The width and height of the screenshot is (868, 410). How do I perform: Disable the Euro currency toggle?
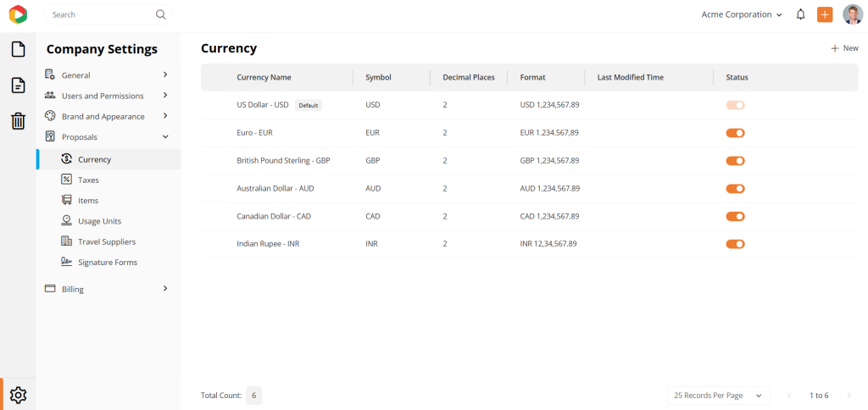tap(735, 133)
